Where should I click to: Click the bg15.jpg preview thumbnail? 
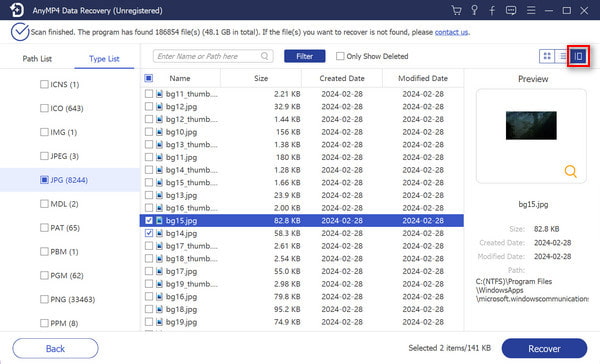pos(531,126)
